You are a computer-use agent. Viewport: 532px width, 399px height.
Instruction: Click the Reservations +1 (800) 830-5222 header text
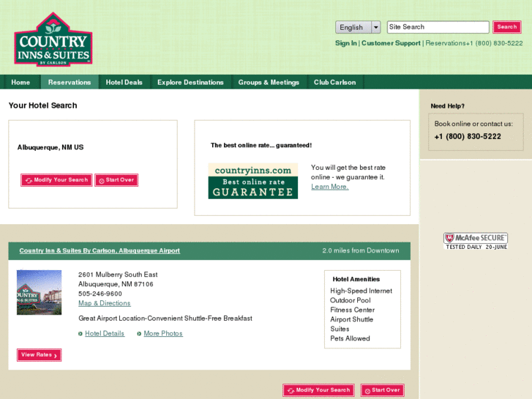474,43
